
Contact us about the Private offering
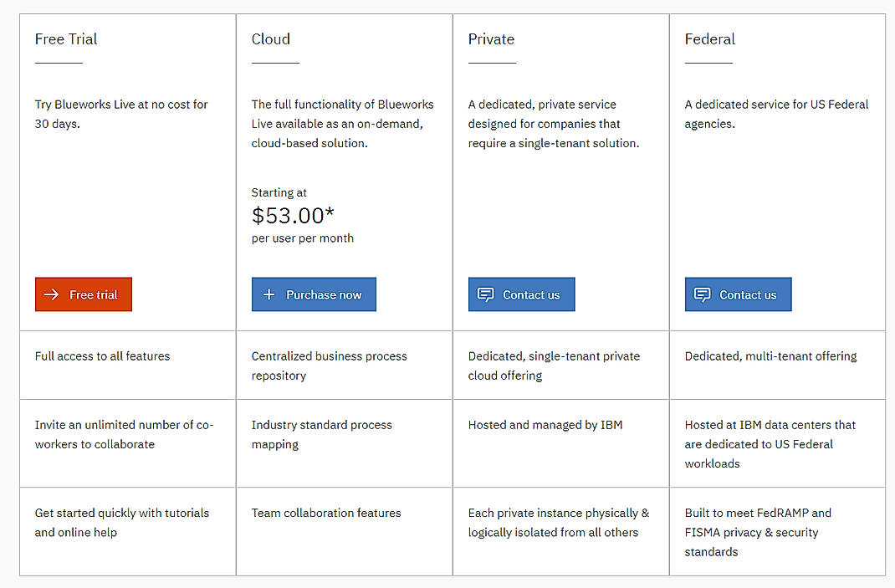coord(521,294)
